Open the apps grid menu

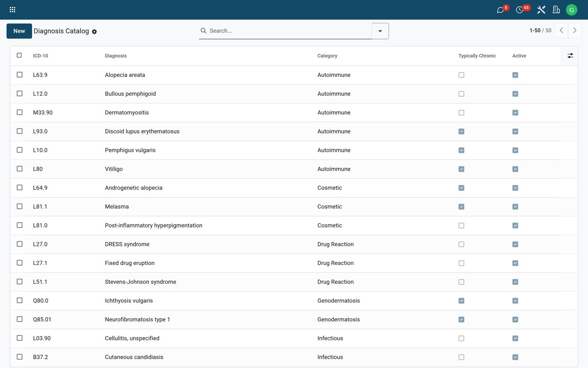click(x=12, y=10)
